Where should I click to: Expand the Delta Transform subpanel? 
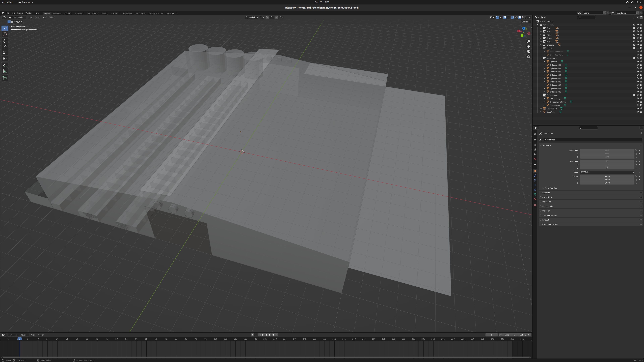[551, 188]
